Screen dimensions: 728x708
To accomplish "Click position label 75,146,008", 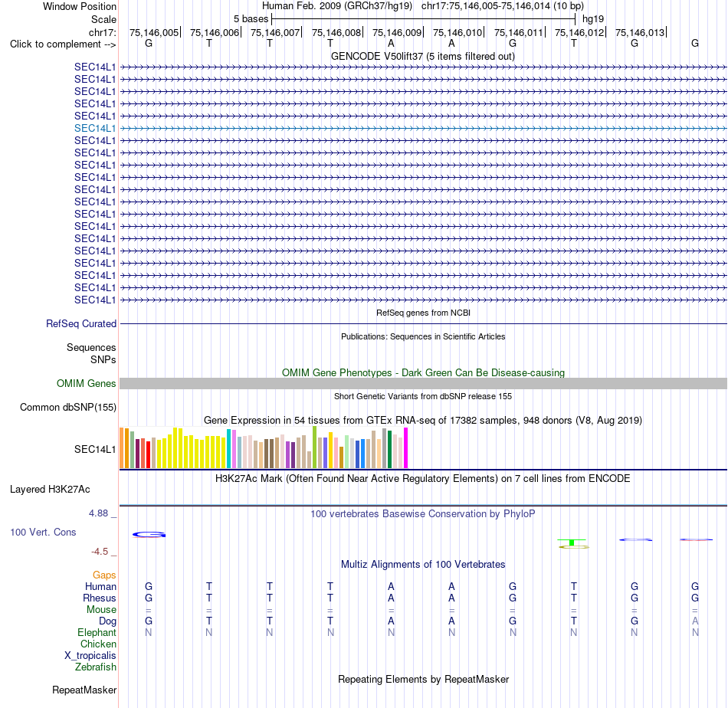I will 336,32.
